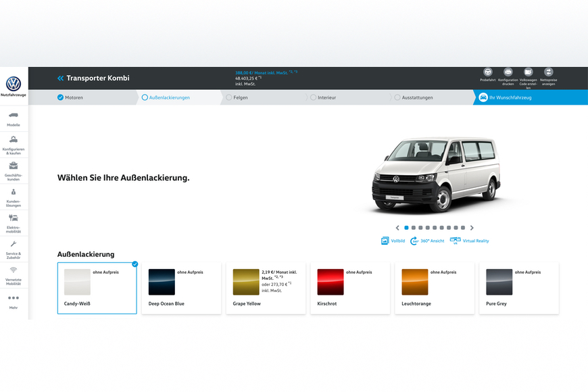This screenshot has width=588, height=392.
Task: Select the third carousel dot
Action: 420,228
